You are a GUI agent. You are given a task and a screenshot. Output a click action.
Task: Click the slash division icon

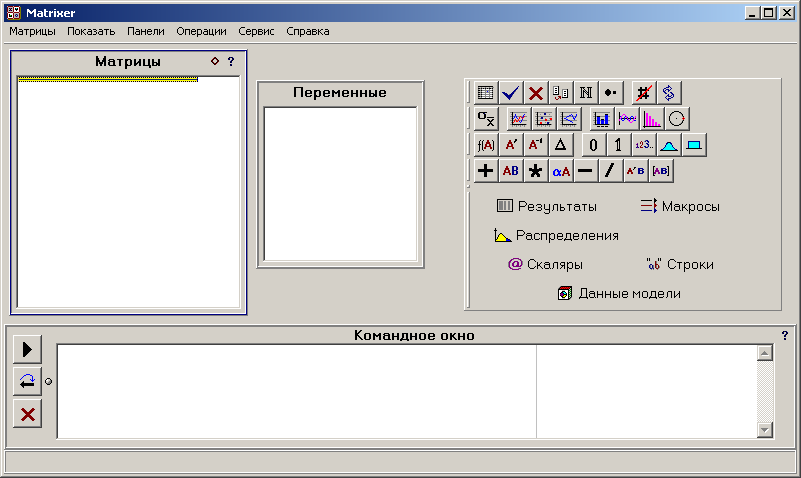click(x=610, y=171)
